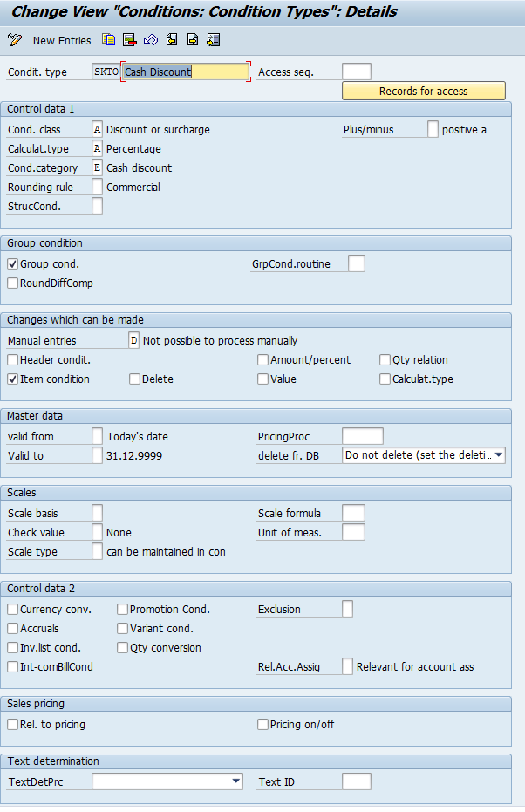Click the Undo Change icon
The height and width of the screenshot is (812, 525).
pyautogui.click(x=150, y=40)
